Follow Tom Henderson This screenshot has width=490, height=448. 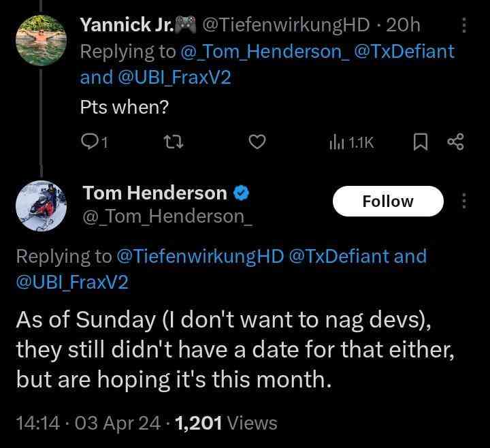click(388, 201)
